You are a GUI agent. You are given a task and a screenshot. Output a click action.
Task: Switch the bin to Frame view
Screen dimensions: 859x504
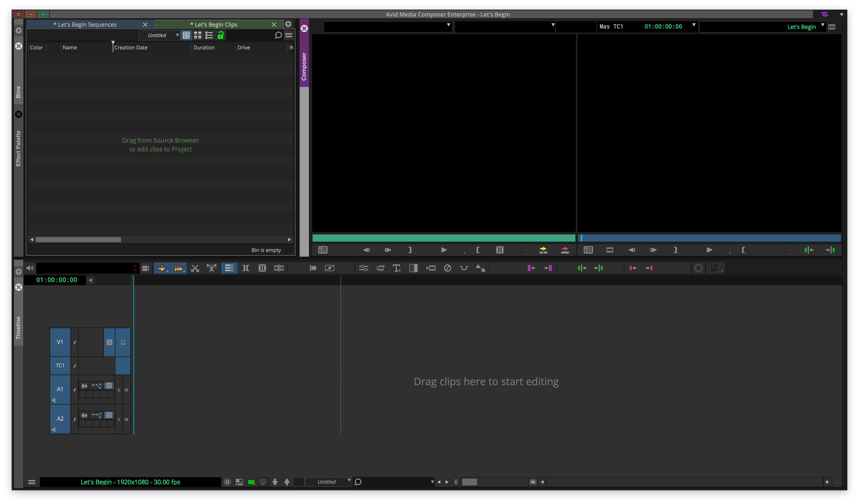[198, 35]
